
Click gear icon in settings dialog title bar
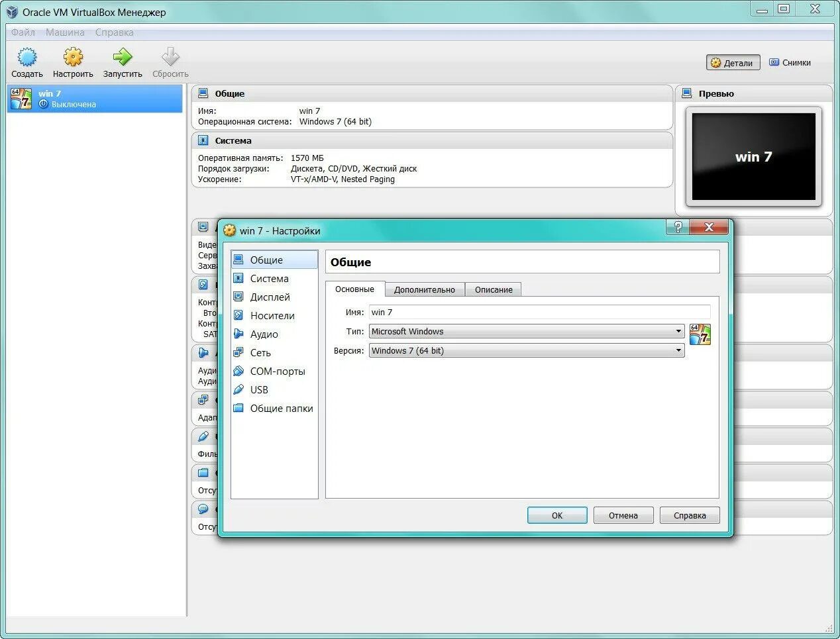pos(229,230)
